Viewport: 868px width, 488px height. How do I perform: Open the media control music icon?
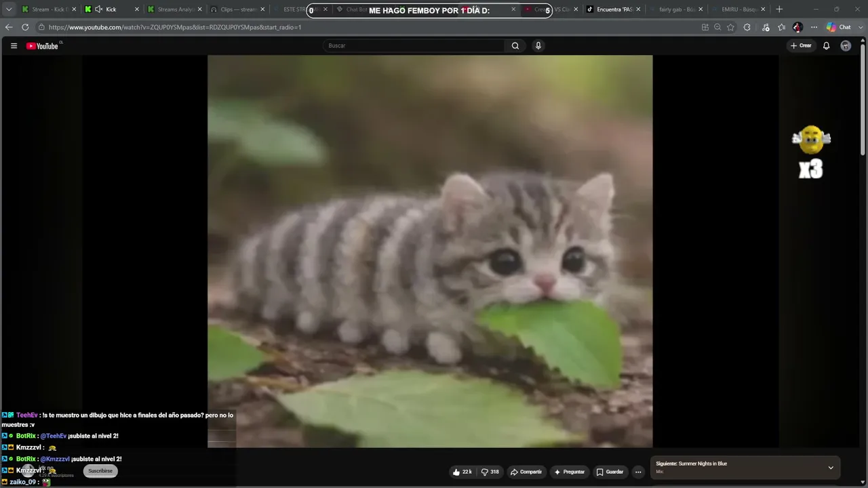click(766, 27)
